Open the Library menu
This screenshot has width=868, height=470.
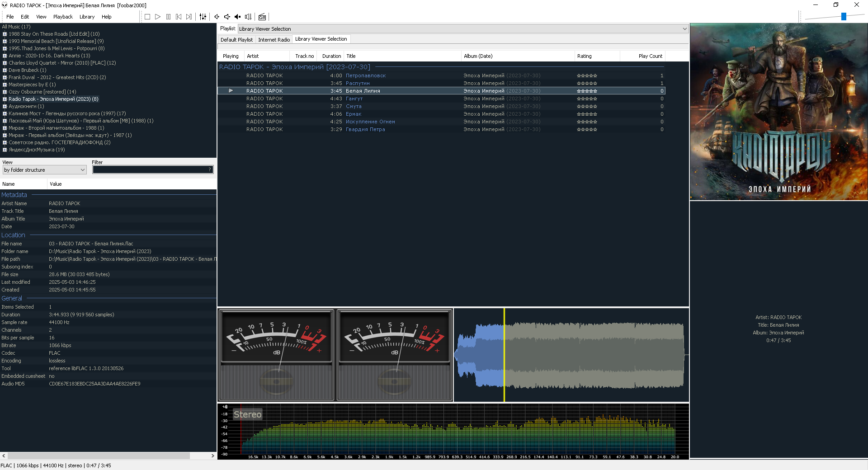tap(87, 17)
